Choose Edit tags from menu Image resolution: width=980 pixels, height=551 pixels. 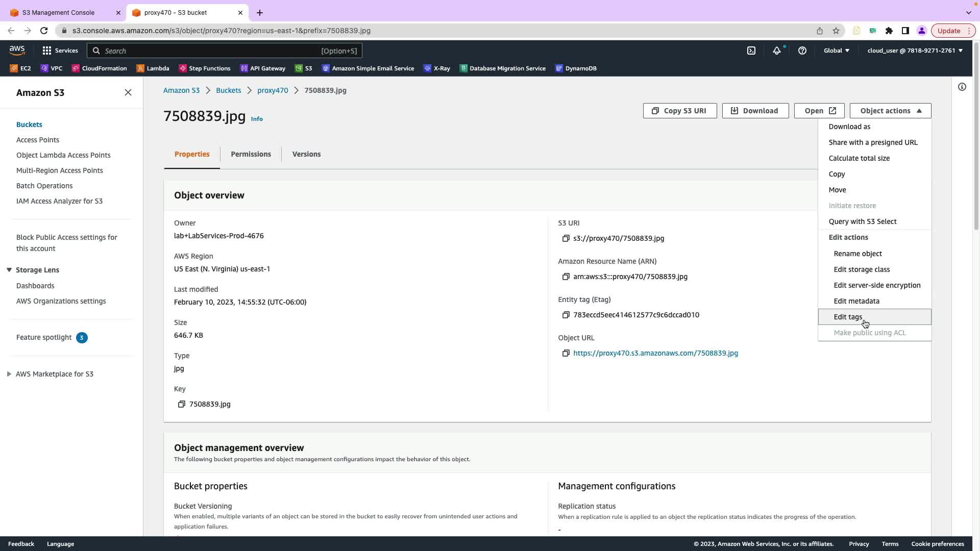[x=848, y=317]
